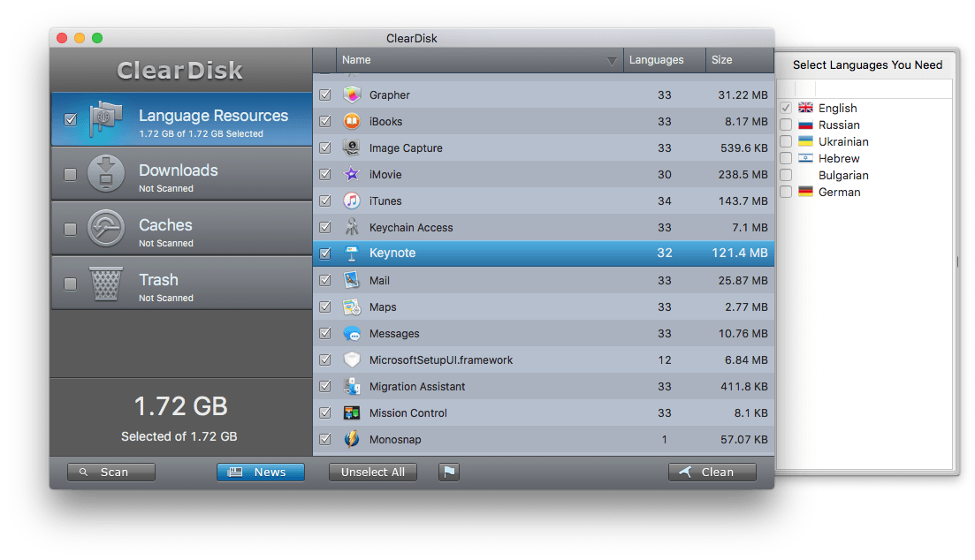
Task: Click the Trash icon in the sidebar
Action: pyautogui.click(x=106, y=283)
